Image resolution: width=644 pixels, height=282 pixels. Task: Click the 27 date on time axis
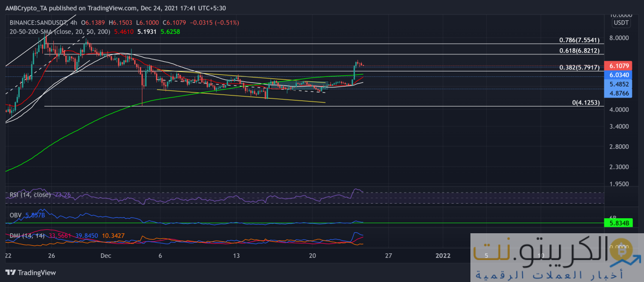(x=388, y=255)
